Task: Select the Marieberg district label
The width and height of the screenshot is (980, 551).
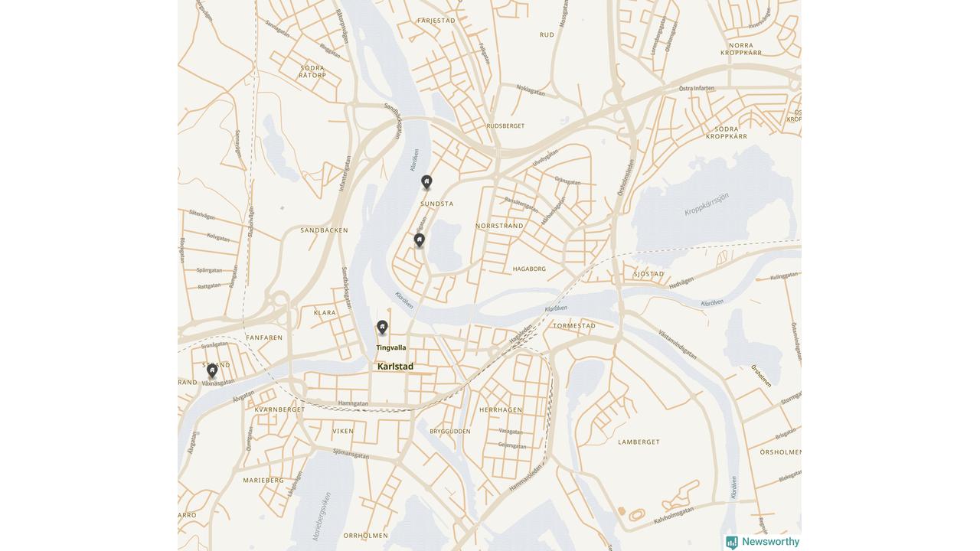Action: click(263, 481)
